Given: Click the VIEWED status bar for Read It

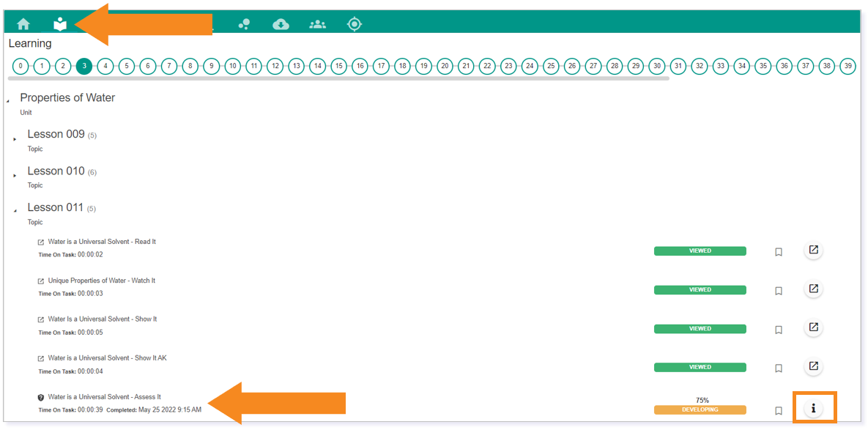Looking at the screenshot, I should click(x=700, y=251).
